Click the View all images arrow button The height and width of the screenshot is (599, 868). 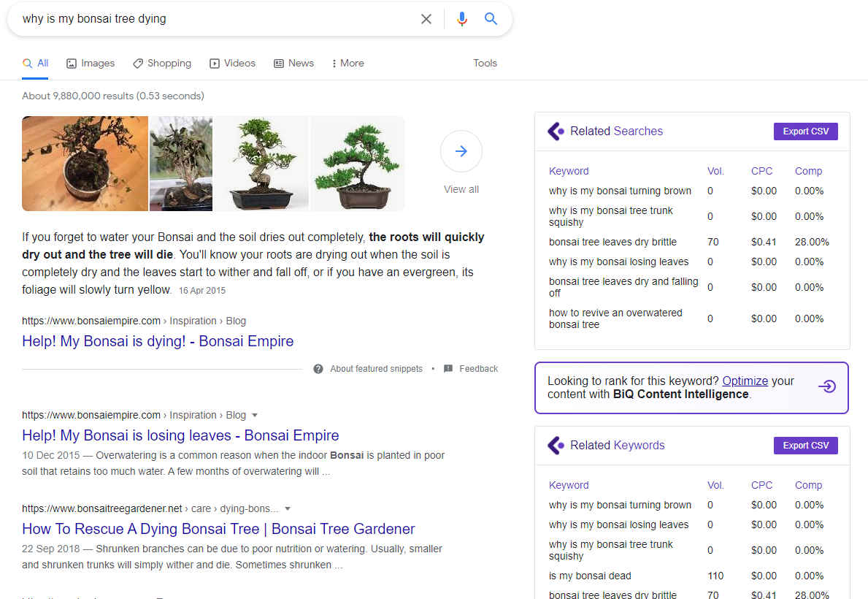(461, 151)
